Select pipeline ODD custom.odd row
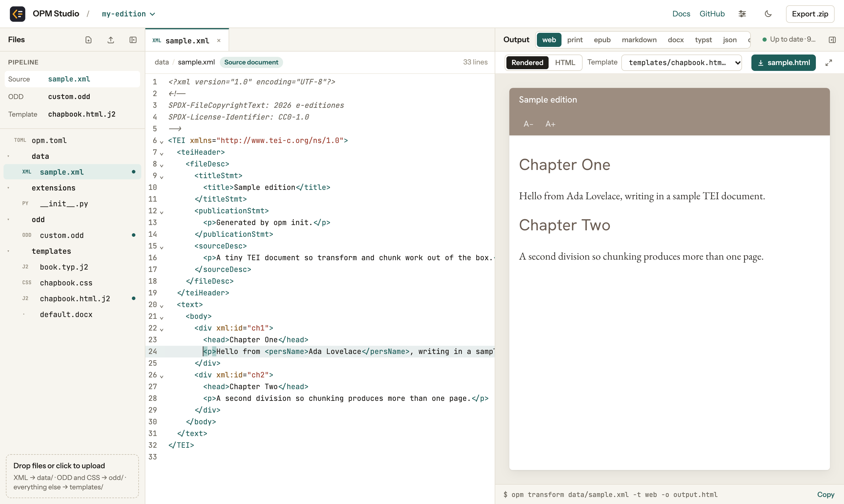The width and height of the screenshot is (844, 504). [x=72, y=96]
